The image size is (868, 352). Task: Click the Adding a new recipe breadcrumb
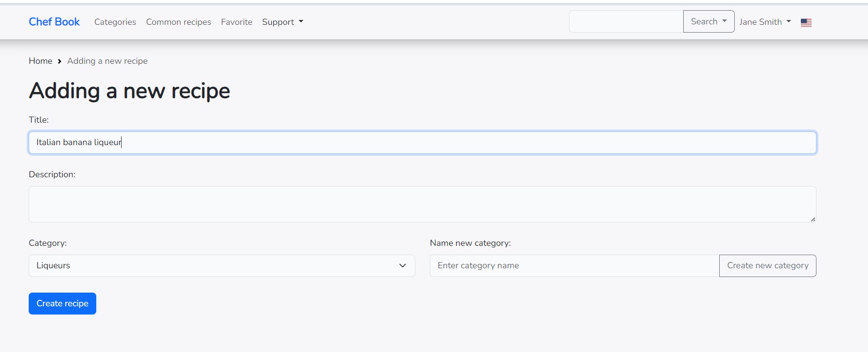pos(107,61)
